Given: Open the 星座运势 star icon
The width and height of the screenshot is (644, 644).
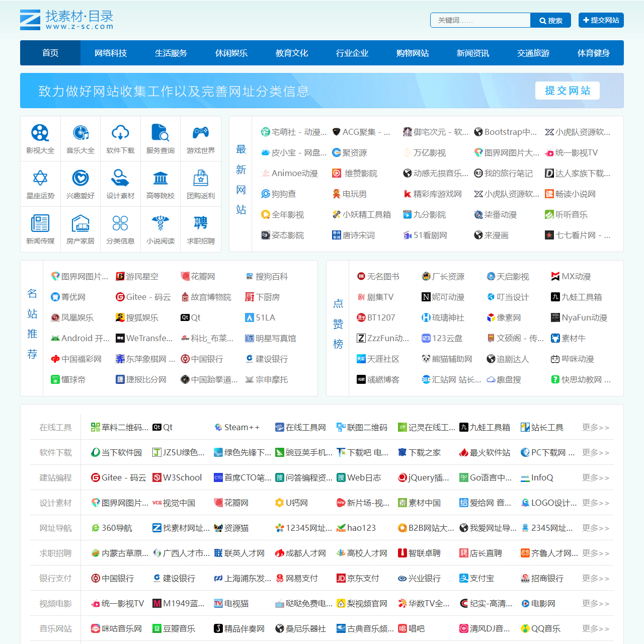Looking at the screenshot, I should click(40, 178).
